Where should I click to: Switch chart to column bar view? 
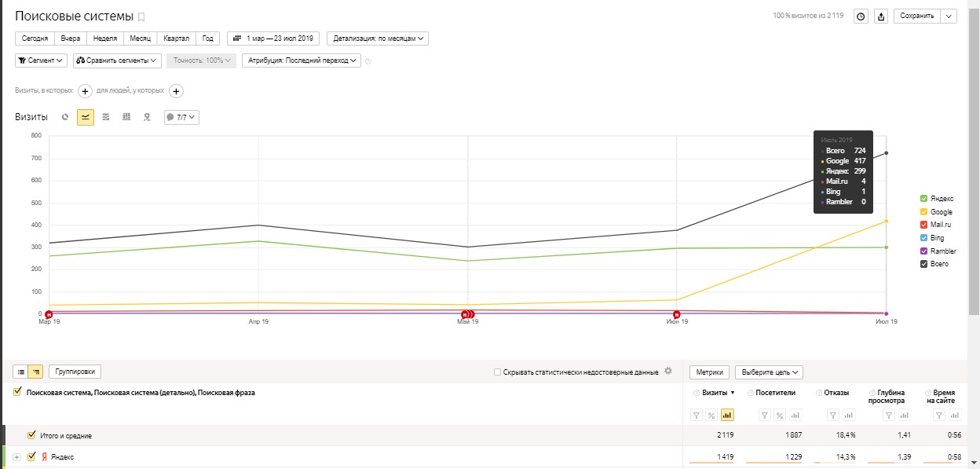[126, 117]
